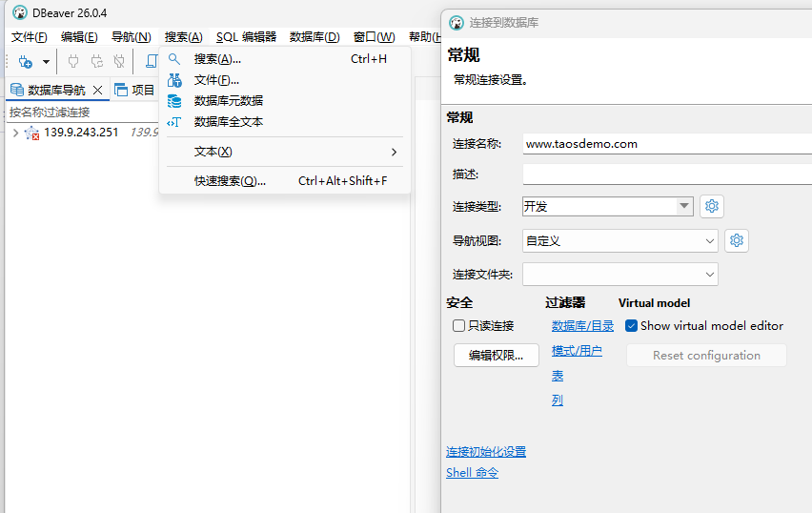Click the 项目 tab window icon
This screenshot has height=513, width=812.
click(121, 90)
